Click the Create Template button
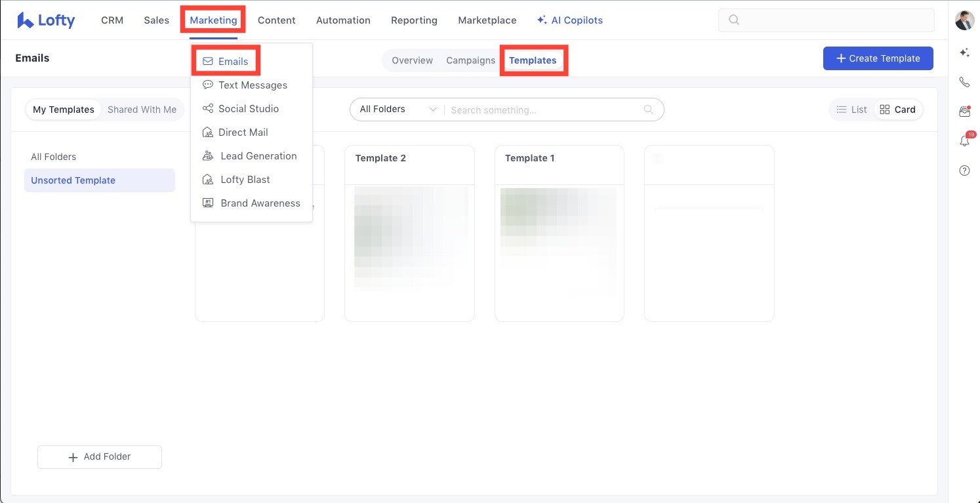 (878, 58)
